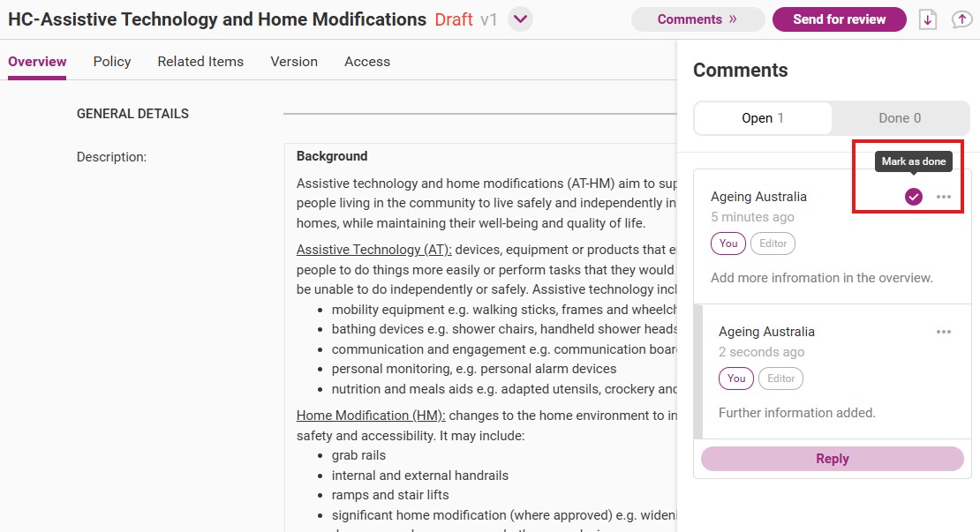Click the upload document icon
Image resolution: width=980 pixels, height=532 pixels.
pyautogui.click(x=961, y=19)
